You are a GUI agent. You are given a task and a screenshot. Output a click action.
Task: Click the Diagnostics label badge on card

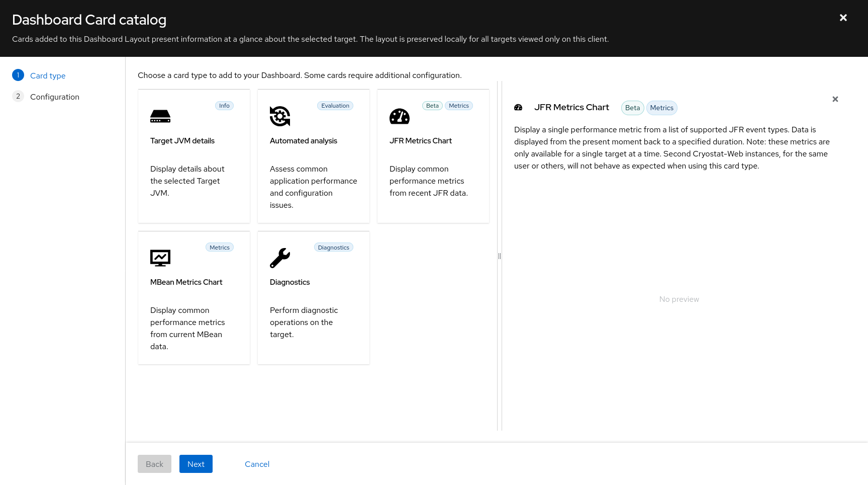click(333, 248)
